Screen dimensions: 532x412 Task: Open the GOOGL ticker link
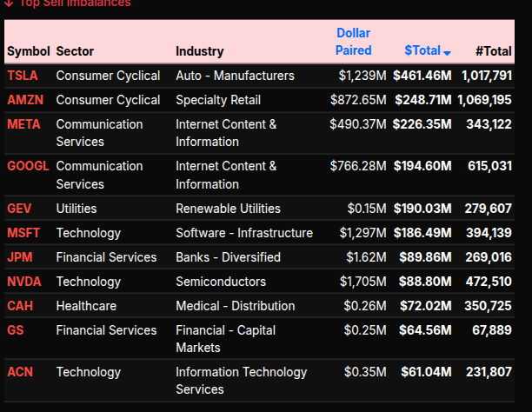[28, 166]
